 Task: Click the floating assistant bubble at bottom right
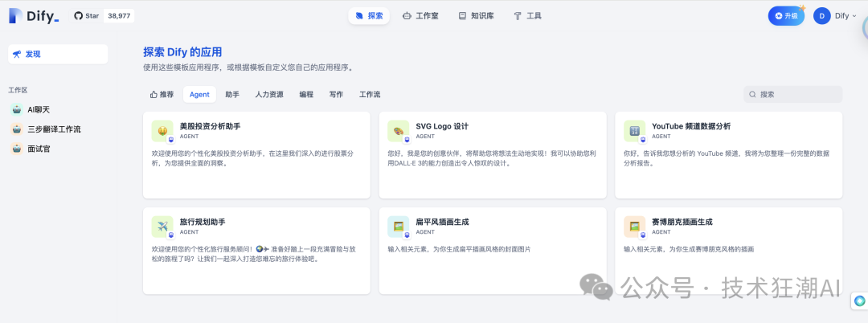point(859,301)
